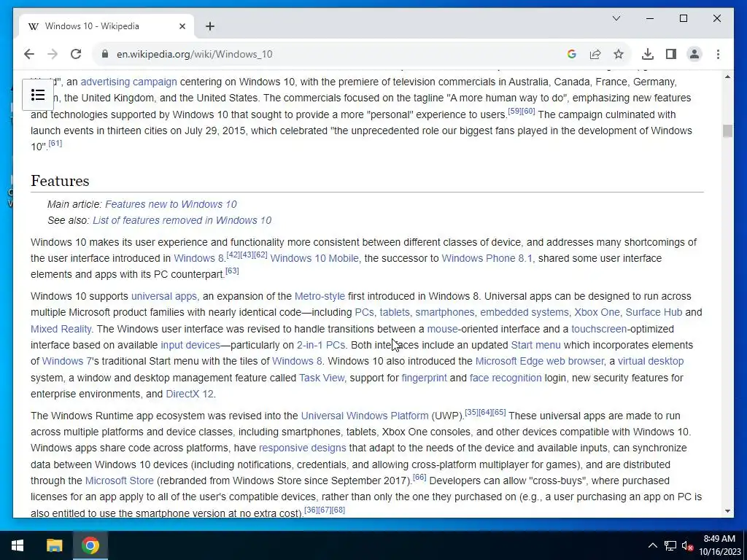Image resolution: width=747 pixels, height=560 pixels.
Task: Follow the Surface Hub link
Action: 654,312
